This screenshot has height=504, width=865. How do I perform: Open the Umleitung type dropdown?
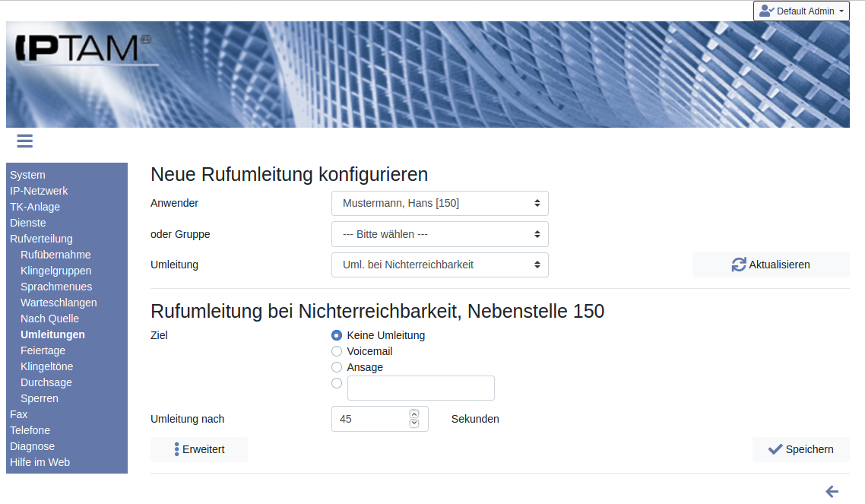coord(439,265)
